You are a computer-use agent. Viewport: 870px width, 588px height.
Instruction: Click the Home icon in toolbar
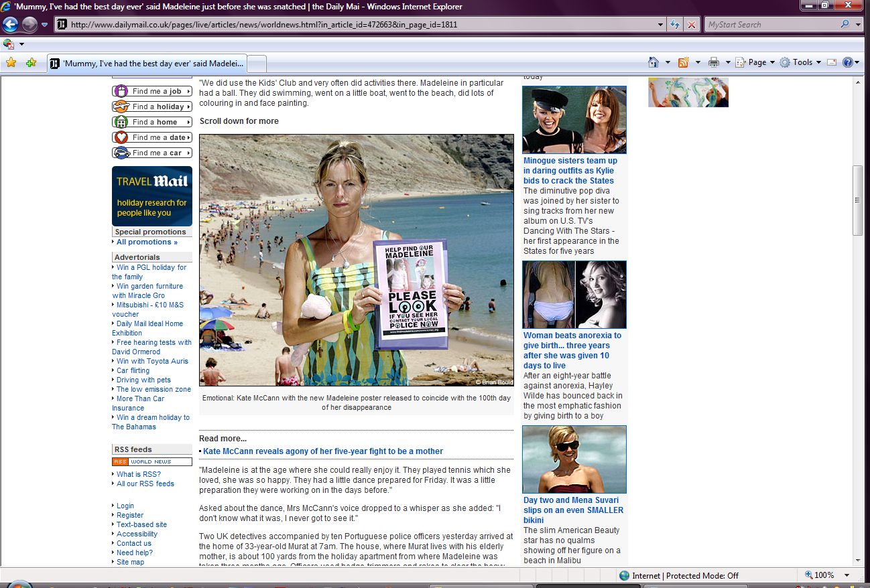654,62
